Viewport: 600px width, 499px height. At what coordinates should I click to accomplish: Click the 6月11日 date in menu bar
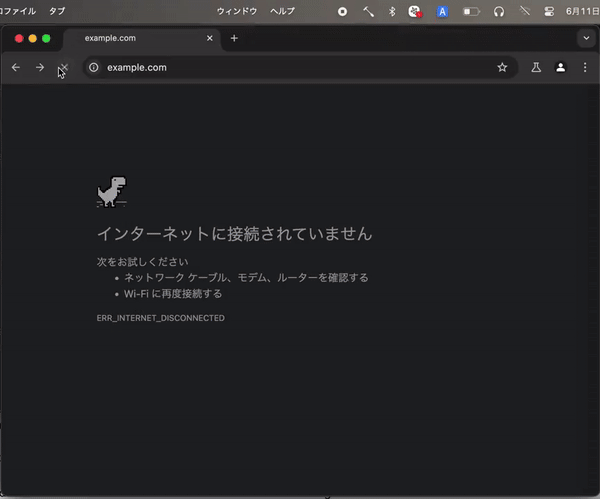coord(582,11)
